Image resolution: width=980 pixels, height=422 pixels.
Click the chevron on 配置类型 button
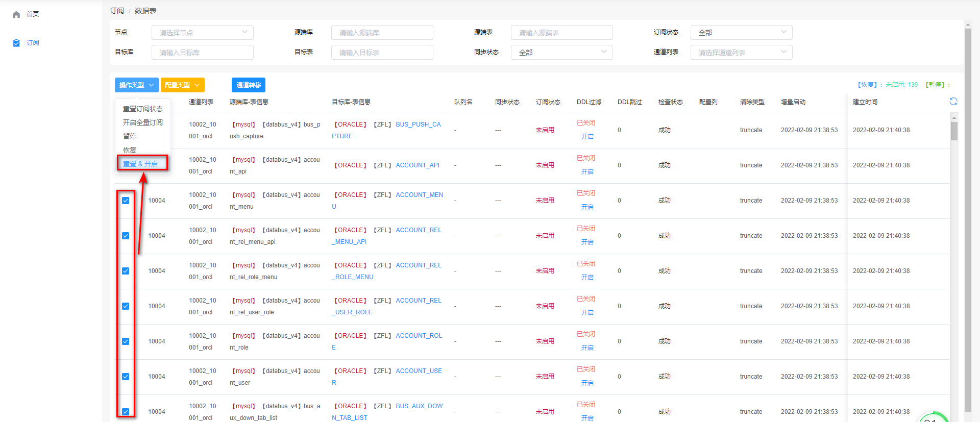coord(197,85)
